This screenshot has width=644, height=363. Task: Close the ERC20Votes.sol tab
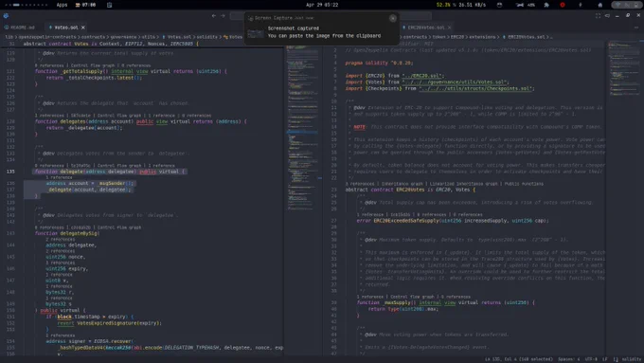pos(449,27)
